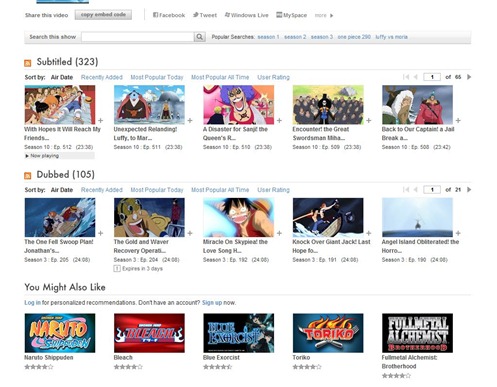Expand more sharing options
497x387 pixels.
point(324,15)
